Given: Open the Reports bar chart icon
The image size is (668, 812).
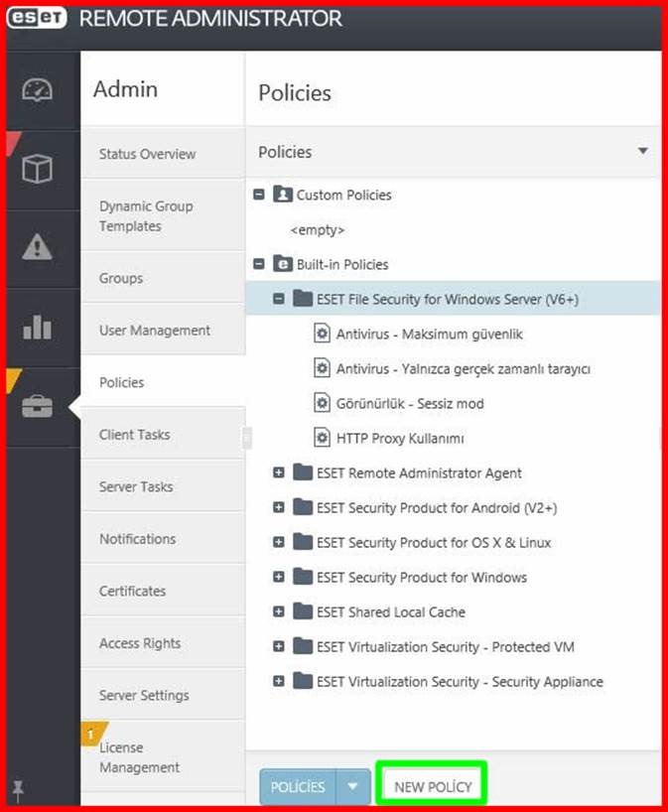Looking at the screenshot, I should (x=38, y=327).
